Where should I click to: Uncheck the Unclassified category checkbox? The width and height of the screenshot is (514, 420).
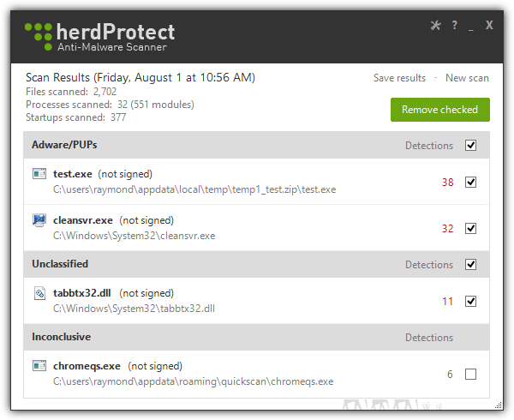pyautogui.click(x=470, y=264)
